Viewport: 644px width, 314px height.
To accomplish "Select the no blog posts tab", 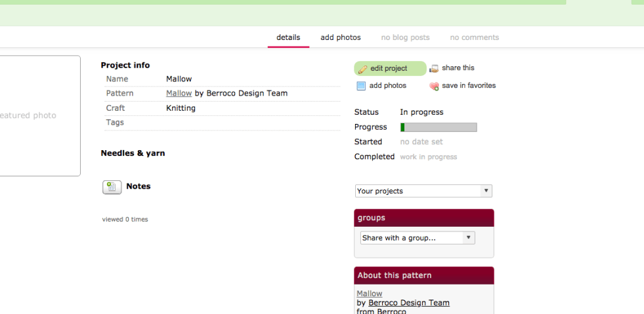I will [405, 37].
